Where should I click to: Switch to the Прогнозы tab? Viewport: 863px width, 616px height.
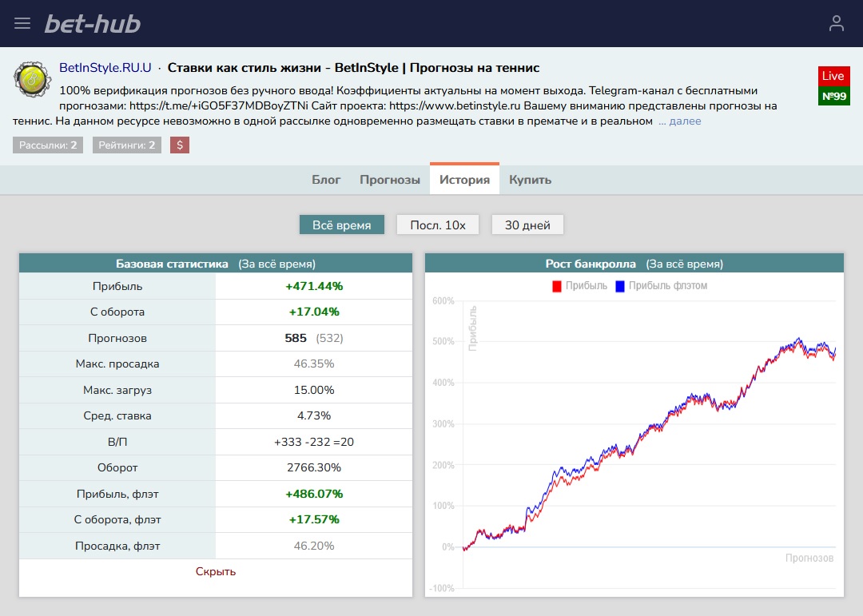click(390, 180)
